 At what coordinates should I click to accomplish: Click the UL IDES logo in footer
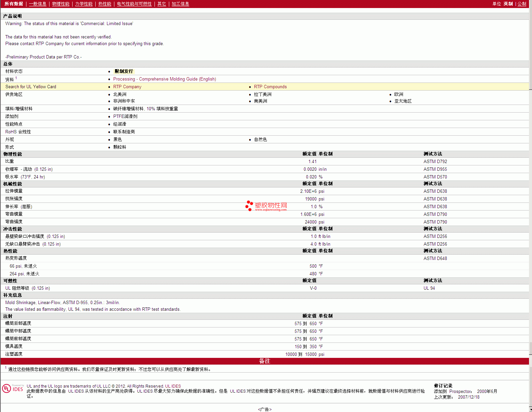(x=13, y=389)
